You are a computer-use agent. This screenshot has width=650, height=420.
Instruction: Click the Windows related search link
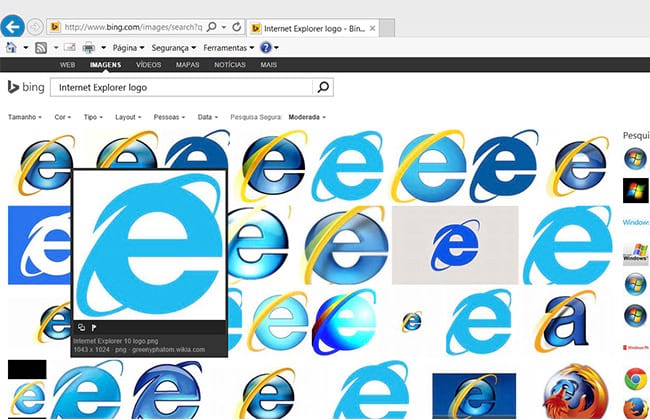click(x=635, y=222)
